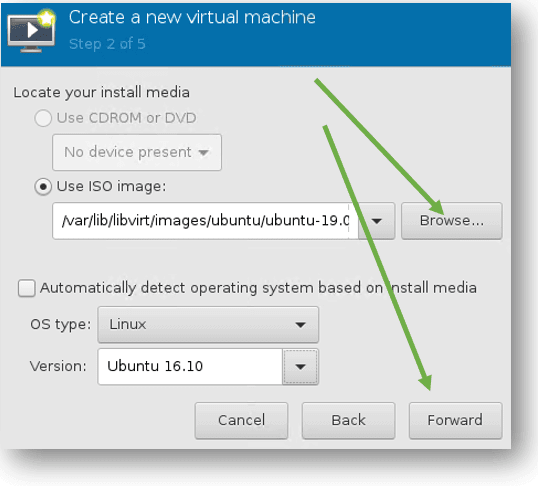Open the No device present dropdown
Viewport: 538px width, 486px height.
137,152
